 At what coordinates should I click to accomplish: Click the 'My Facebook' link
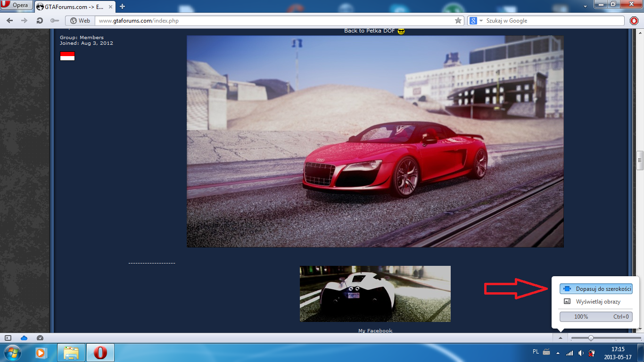pos(375,330)
